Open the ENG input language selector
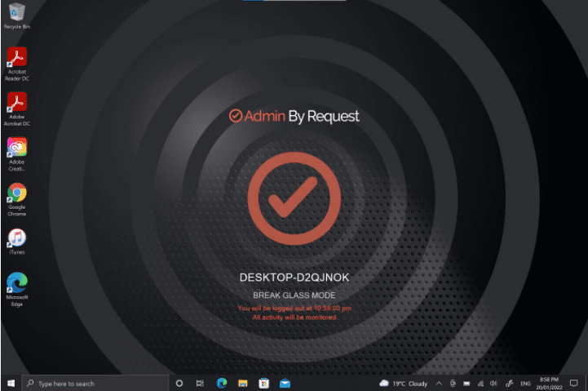Screen dimensions: 588x391 526,383
